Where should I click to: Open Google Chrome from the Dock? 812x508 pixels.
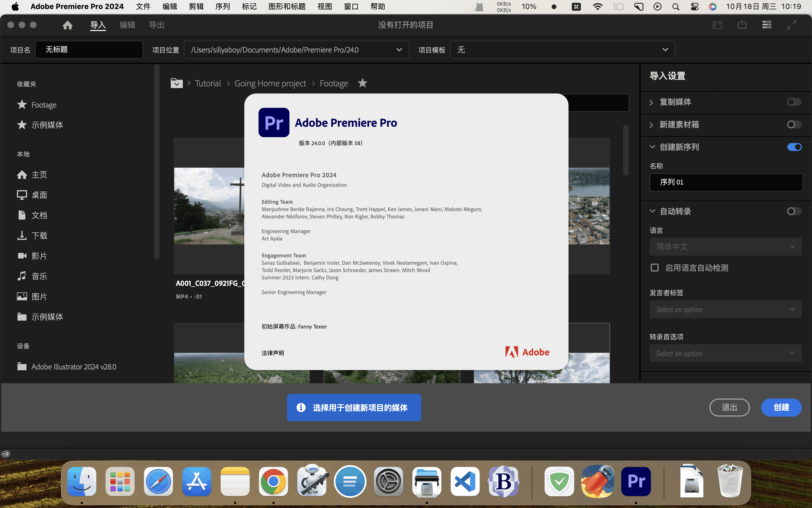tap(273, 481)
